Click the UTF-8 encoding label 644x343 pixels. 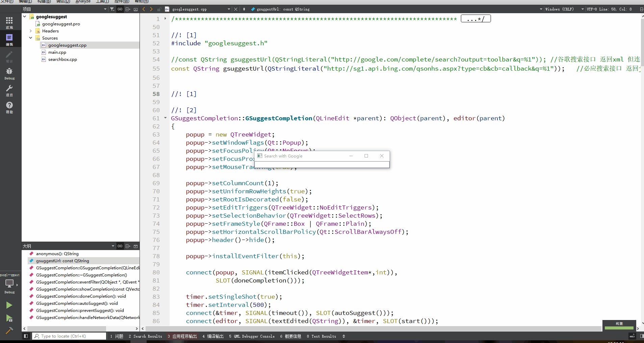[x=592, y=9]
